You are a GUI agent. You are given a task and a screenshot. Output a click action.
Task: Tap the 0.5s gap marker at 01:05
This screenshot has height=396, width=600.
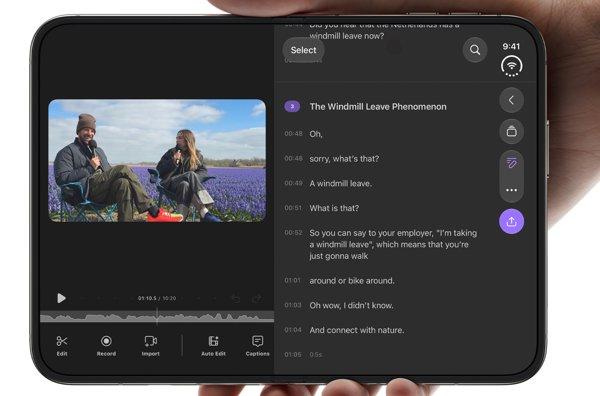(316, 355)
